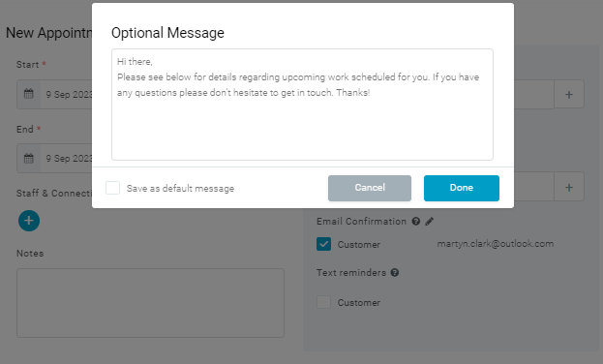Check Text reminders Customer checkbox

(x=324, y=302)
